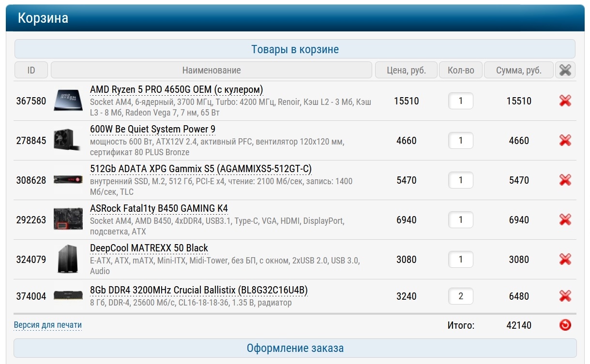Click the red recalculate icon next to total

click(x=565, y=325)
